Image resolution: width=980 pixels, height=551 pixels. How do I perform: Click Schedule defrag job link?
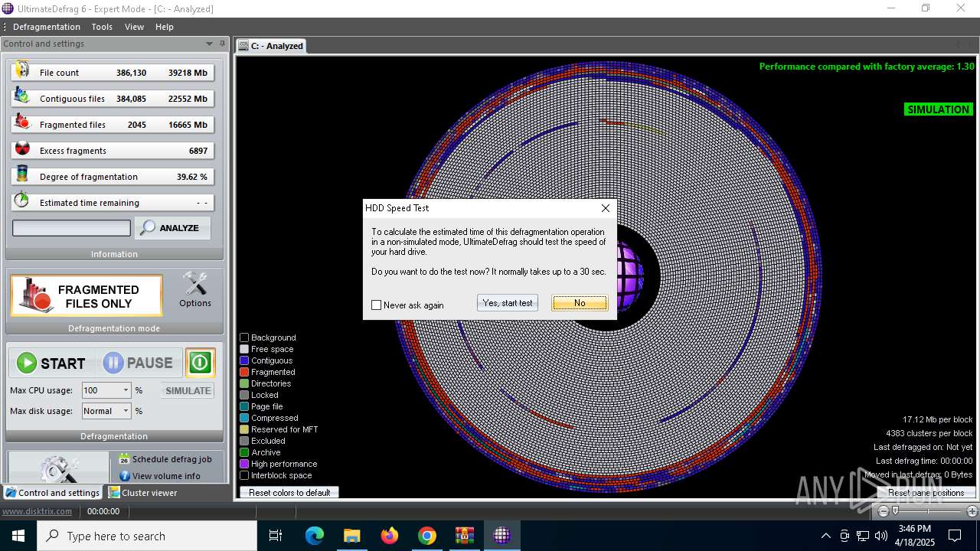(x=171, y=459)
